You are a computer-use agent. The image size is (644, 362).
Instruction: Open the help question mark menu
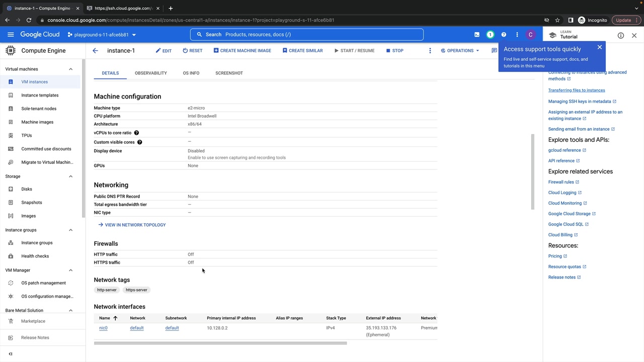504,35
